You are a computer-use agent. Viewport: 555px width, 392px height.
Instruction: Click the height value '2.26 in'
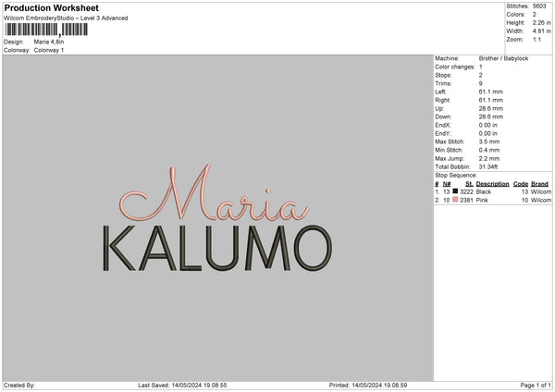point(541,22)
